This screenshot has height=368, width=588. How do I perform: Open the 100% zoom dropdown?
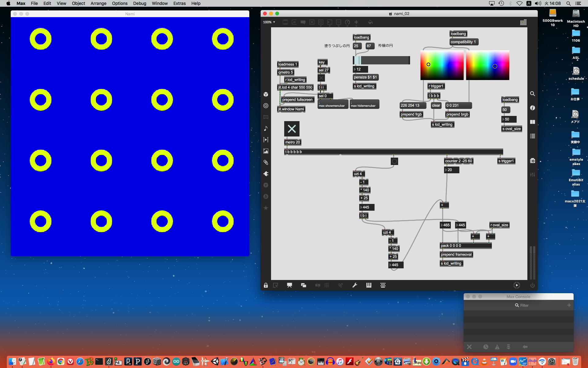(269, 22)
